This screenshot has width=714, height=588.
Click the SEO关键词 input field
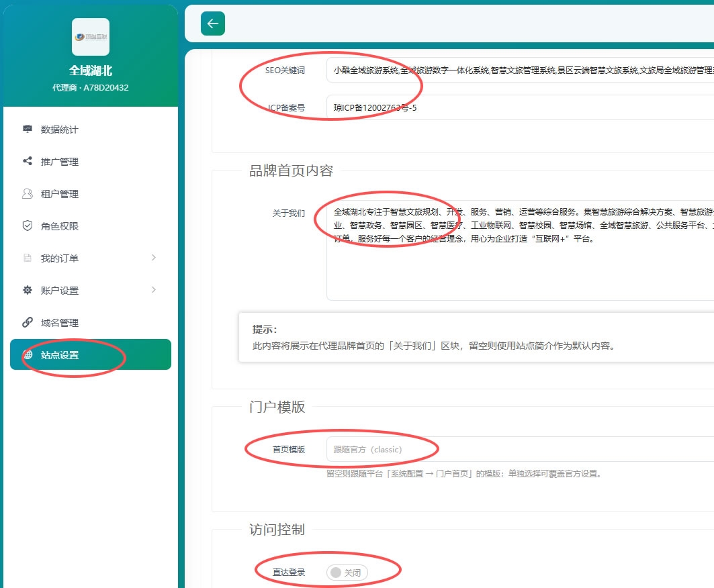[520, 70]
